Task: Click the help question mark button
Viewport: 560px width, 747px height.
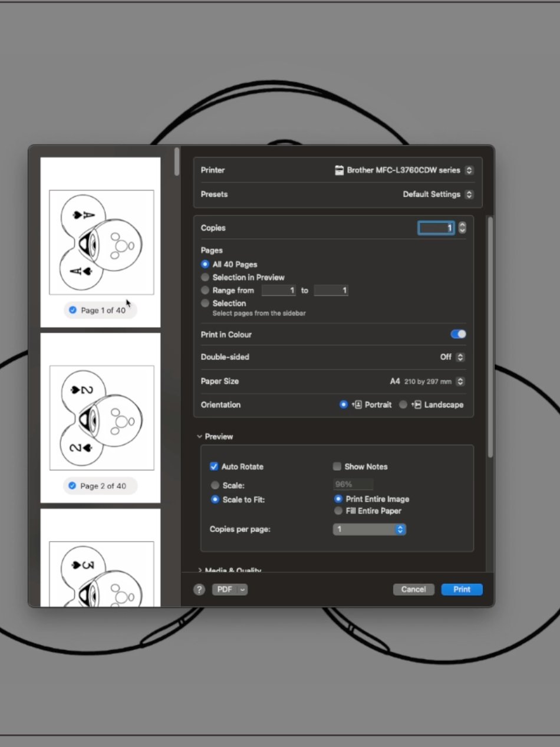Action: (x=199, y=589)
